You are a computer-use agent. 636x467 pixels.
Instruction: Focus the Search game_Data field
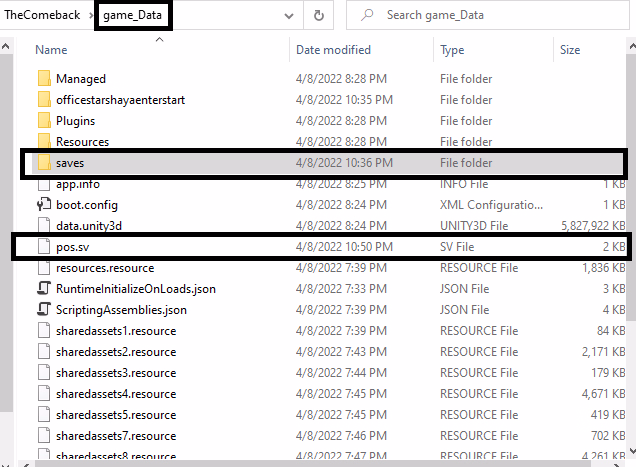(488, 15)
